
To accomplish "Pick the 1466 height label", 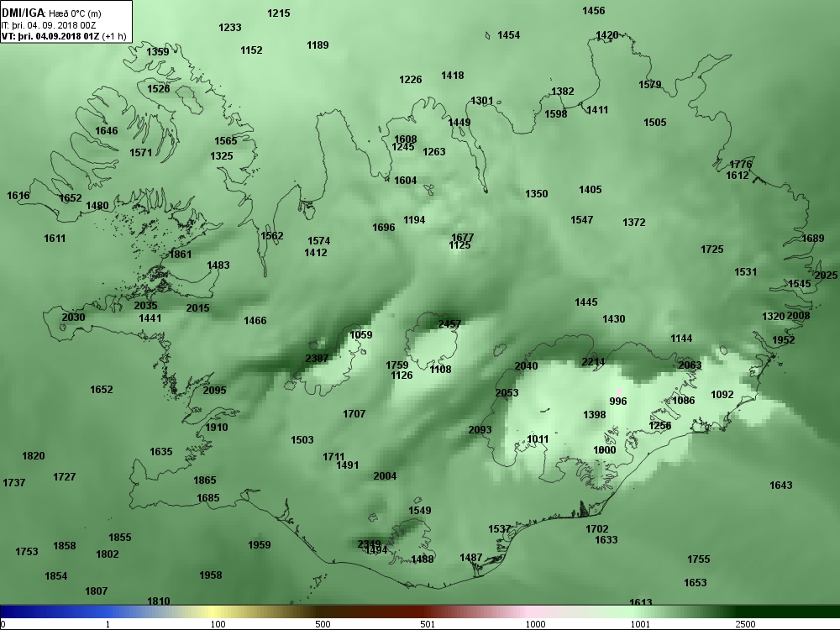I will point(255,320).
